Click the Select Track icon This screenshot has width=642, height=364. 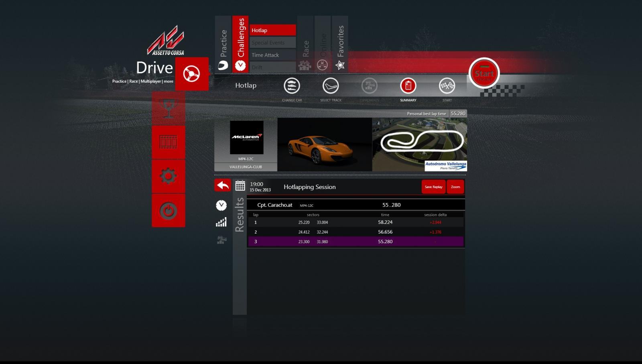tap(331, 85)
